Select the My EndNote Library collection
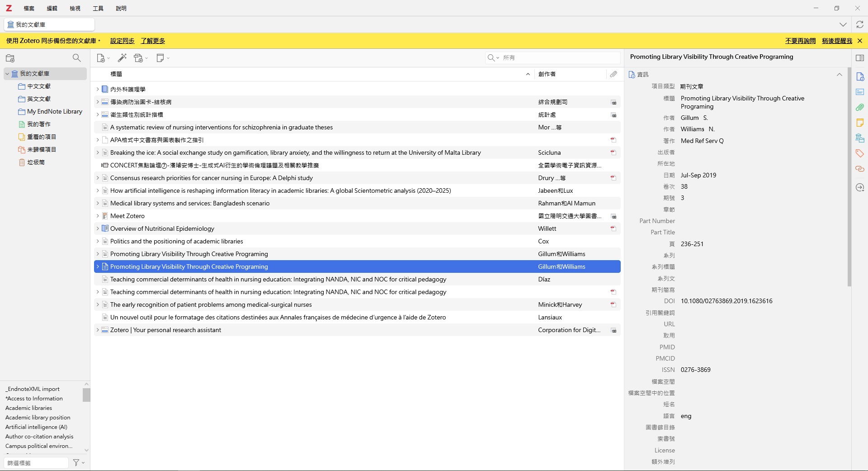The image size is (868, 471). pyautogui.click(x=54, y=111)
